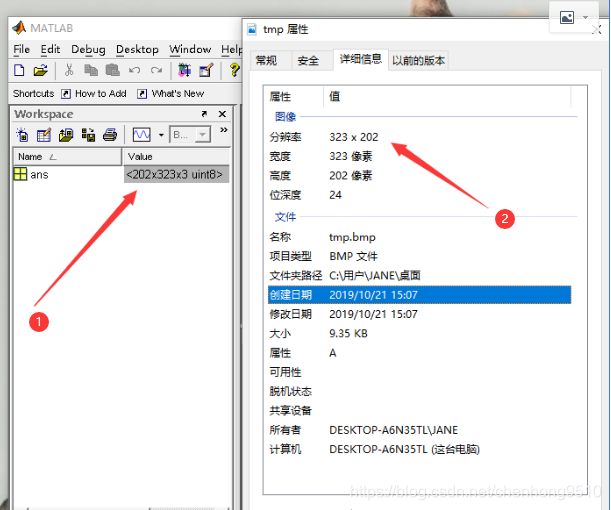Image resolution: width=611 pixels, height=510 pixels.
Task: Click the What's New shortcut
Action: click(171, 94)
